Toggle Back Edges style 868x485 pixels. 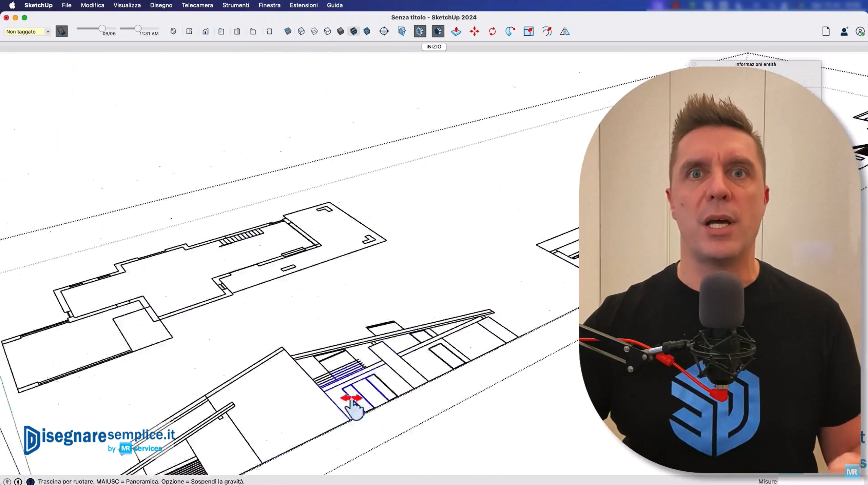(301, 31)
